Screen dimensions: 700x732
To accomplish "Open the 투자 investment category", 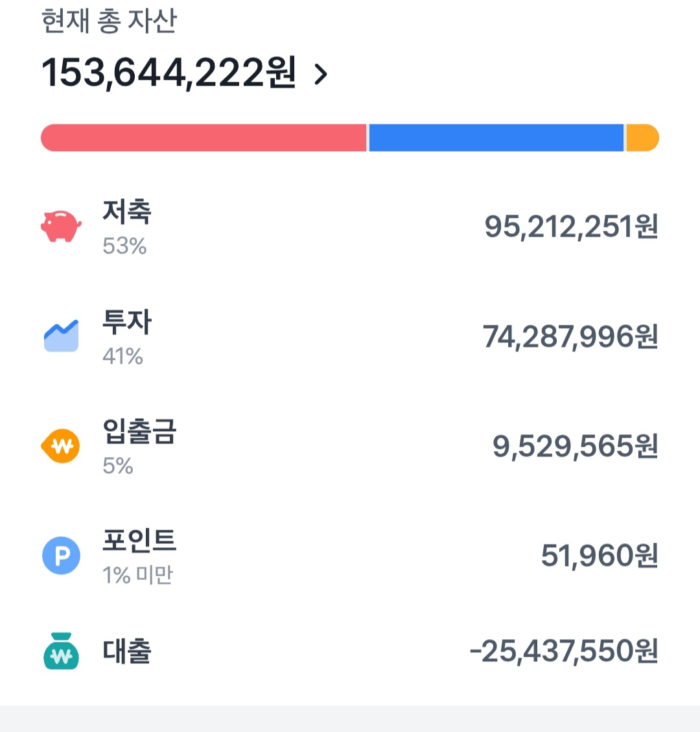I will tap(127, 322).
